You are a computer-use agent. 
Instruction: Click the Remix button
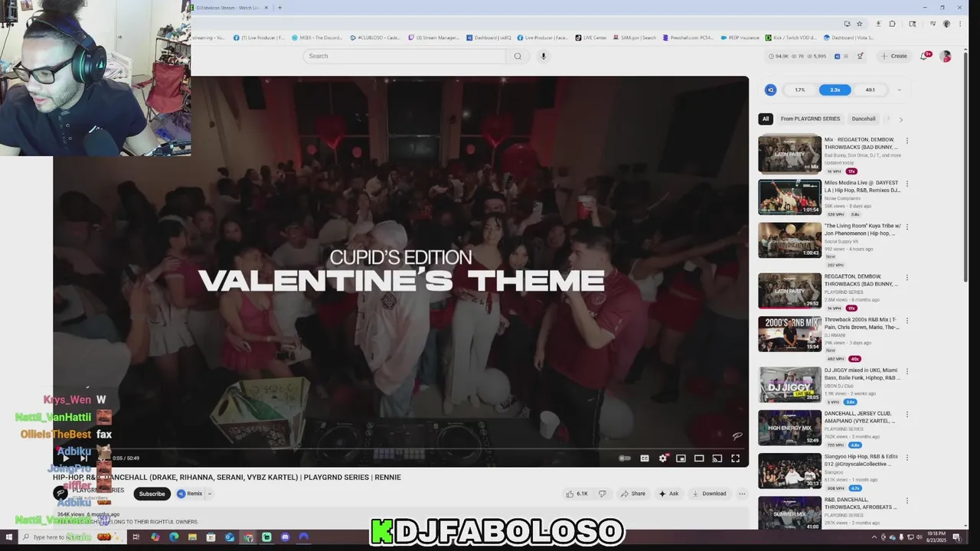click(190, 494)
